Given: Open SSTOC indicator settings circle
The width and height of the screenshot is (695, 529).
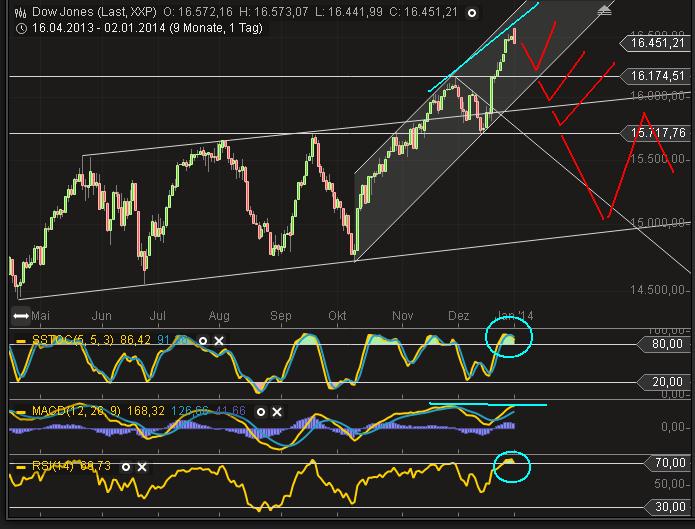Looking at the screenshot, I should [x=203, y=341].
